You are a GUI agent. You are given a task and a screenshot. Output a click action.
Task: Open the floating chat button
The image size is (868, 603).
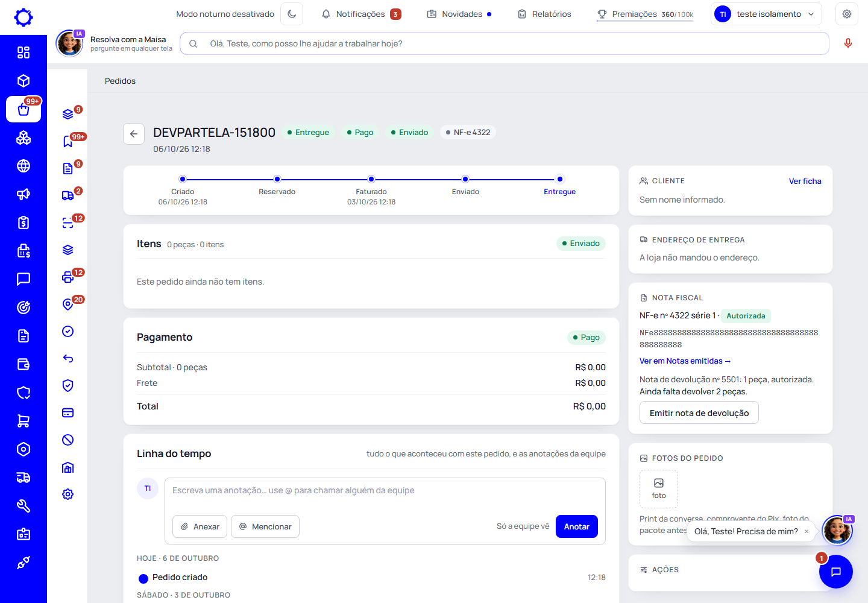(x=836, y=572)
